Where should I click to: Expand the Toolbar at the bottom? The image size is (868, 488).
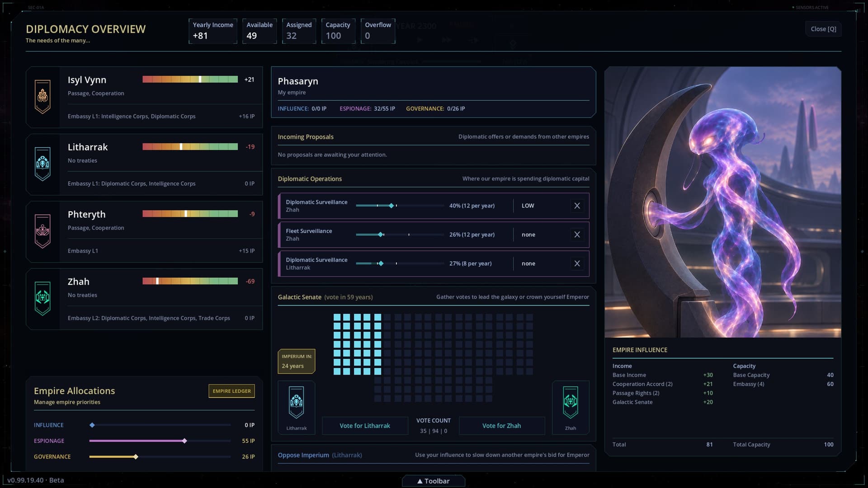(434, 481)
